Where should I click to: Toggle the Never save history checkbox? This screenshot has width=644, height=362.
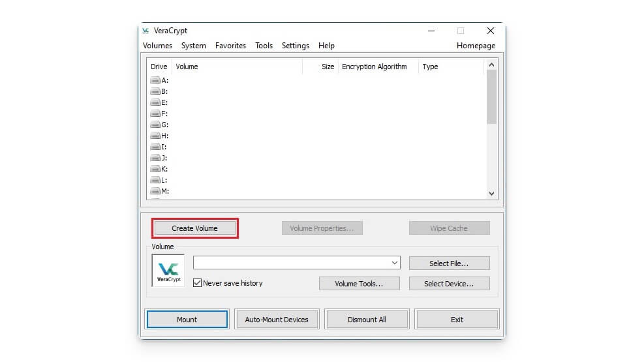click(197, 283)
